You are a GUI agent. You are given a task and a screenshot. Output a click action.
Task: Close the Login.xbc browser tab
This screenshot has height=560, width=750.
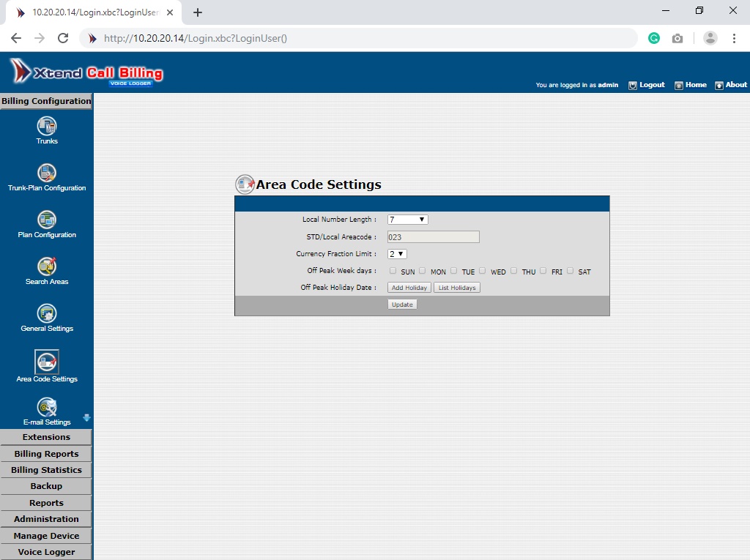point(170,13)
